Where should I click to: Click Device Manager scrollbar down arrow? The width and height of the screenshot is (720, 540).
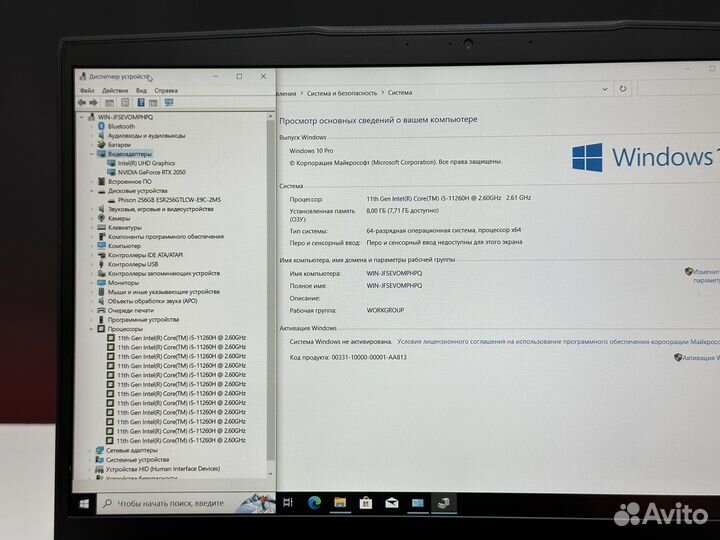(x=270, y=473)
